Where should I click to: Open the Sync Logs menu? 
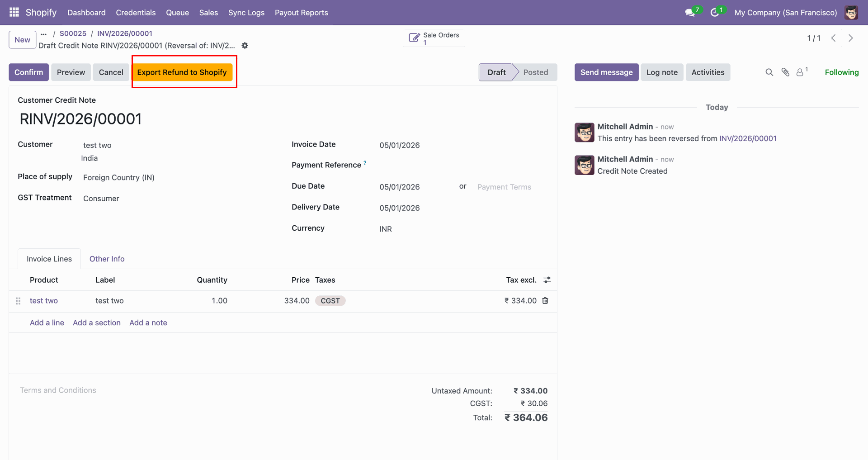246,13
